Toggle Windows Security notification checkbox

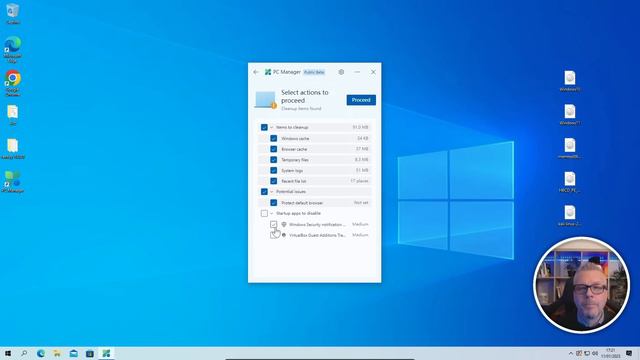pyautogui.click(x=273, y=224)
